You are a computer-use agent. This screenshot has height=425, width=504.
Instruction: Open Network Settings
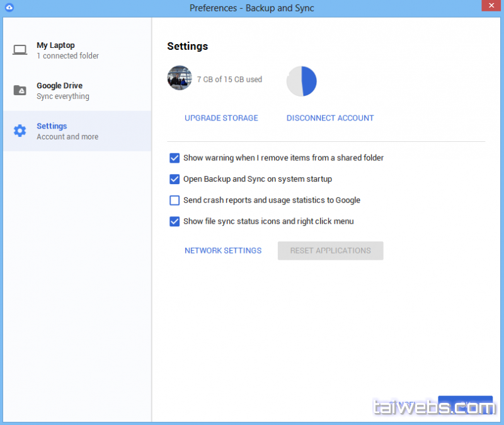coord(223,250)
